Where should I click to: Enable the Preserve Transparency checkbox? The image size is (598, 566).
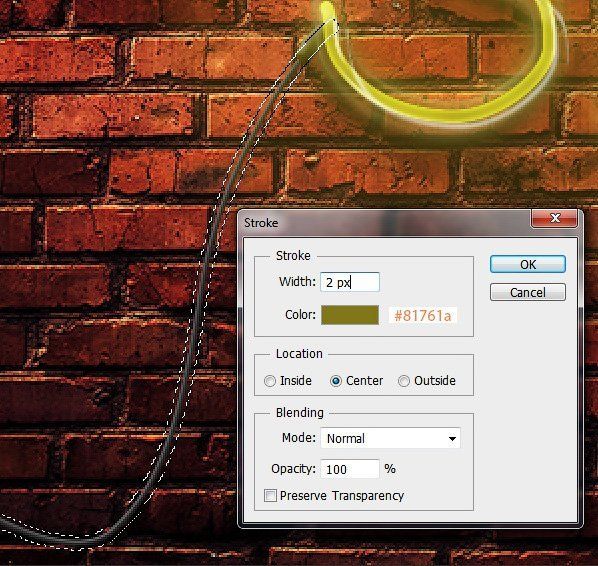270,495
